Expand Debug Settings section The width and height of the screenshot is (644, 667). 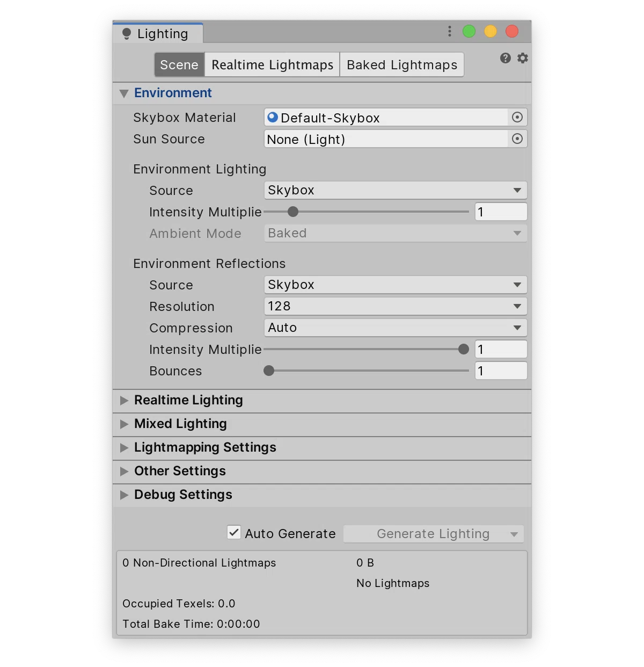point(124,495)
